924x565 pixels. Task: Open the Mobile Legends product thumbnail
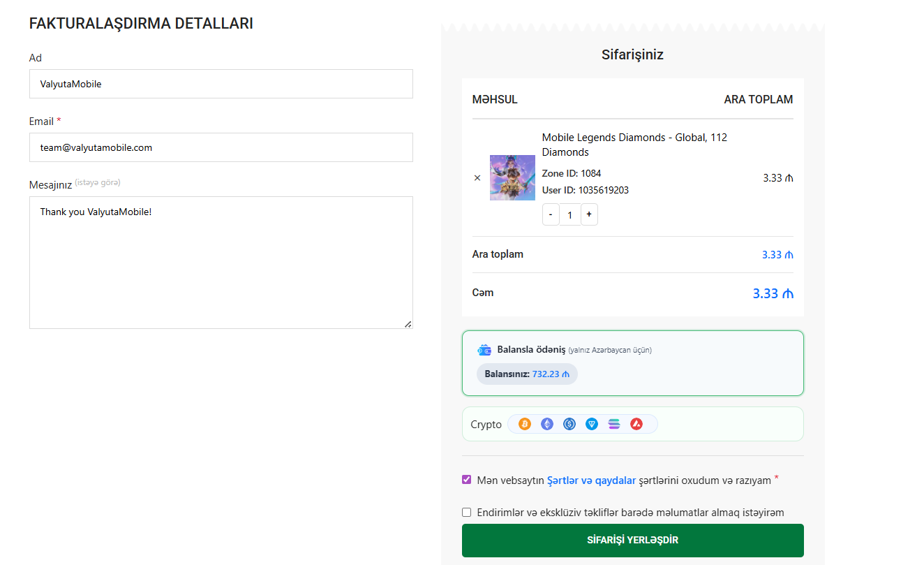point(512,178)
